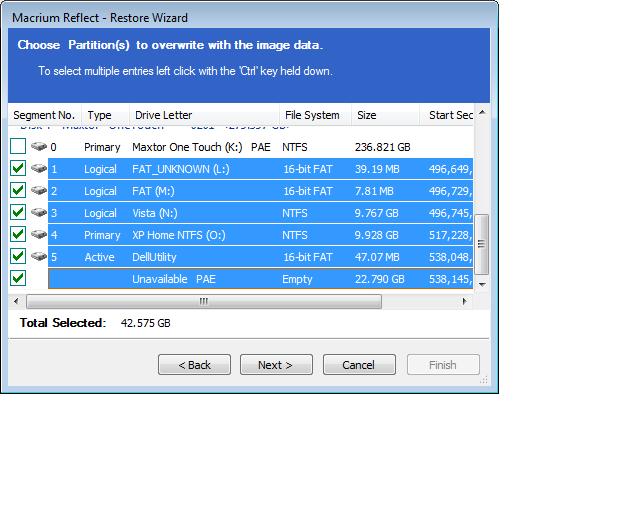
Task: Click the drive icon for XP Home NTFS
Action: [39, 234]
